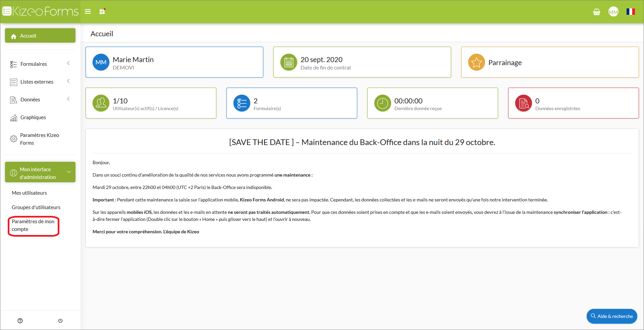
Task: Open the Marie Martin profile card
Action: (174, 62)
